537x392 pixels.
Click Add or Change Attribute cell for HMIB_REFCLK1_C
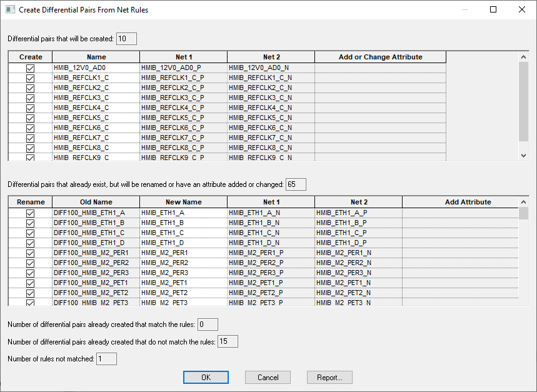click(380, 78)
